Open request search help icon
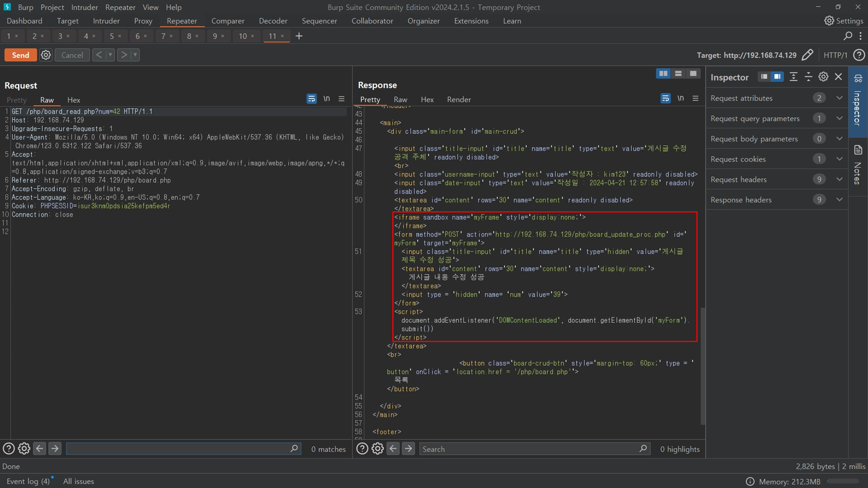This screenshot has height=488, width=868. coord(9,449)
